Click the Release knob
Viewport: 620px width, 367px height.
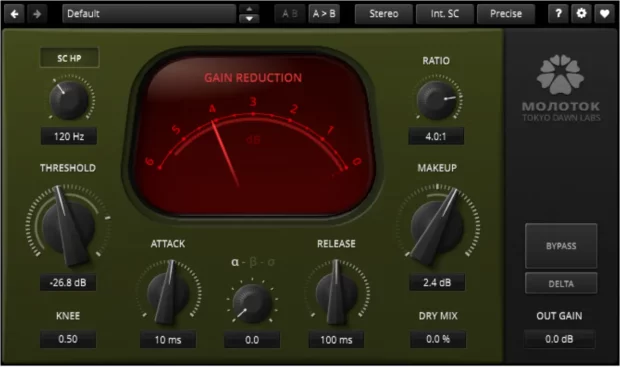336,293
